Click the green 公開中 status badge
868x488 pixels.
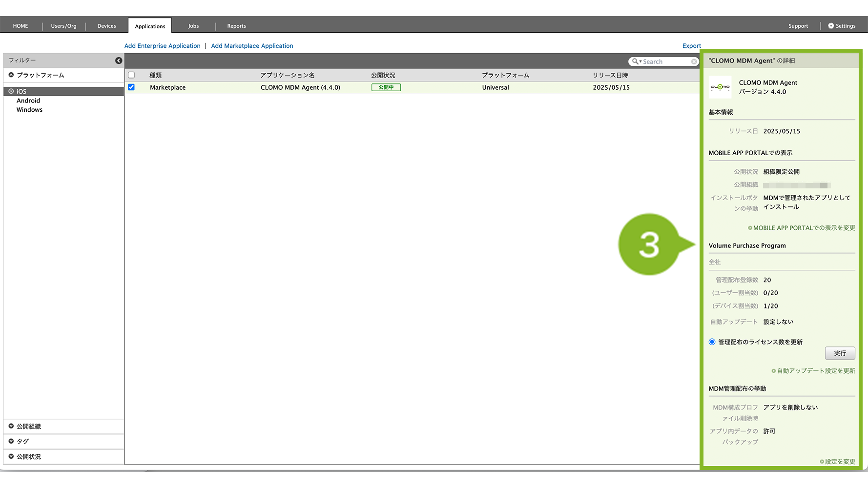[x=386, y=87]
